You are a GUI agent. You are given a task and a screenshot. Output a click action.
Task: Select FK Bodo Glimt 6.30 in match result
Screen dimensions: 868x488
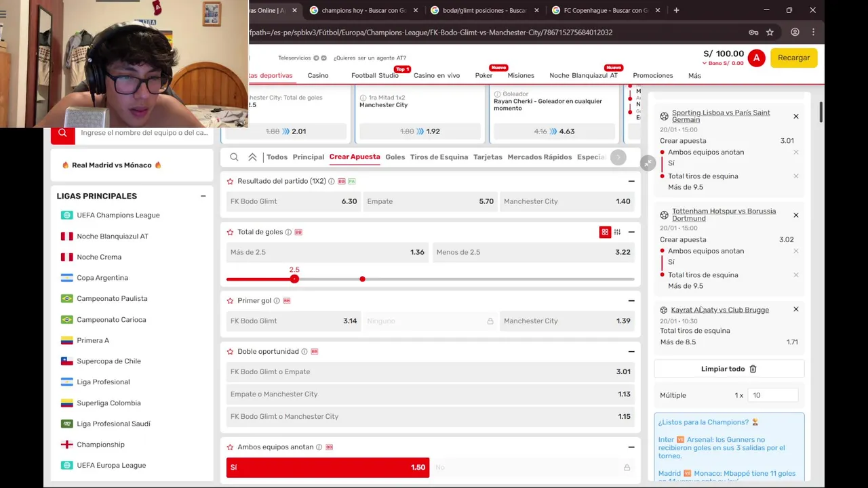(x=294, y=201)
